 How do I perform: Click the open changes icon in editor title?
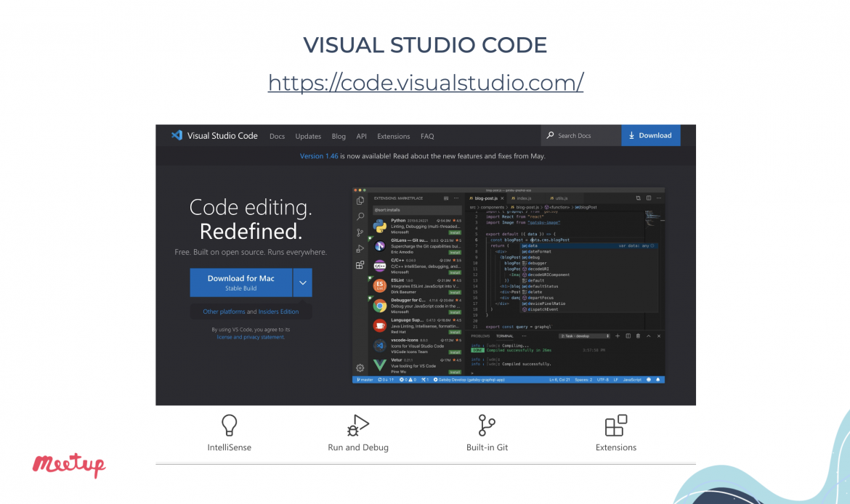638,198
